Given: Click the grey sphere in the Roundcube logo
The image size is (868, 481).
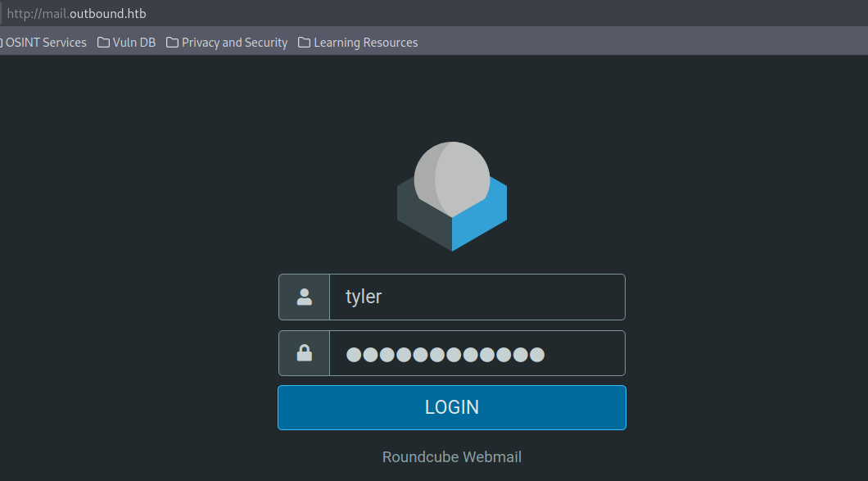Looking at the screenshot, I should click(451, 176).
